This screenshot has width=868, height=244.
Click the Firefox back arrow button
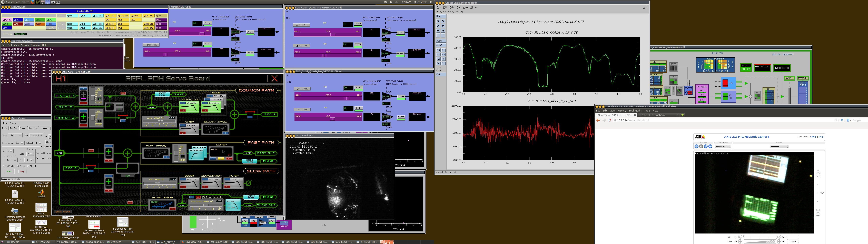pos(598,120)
